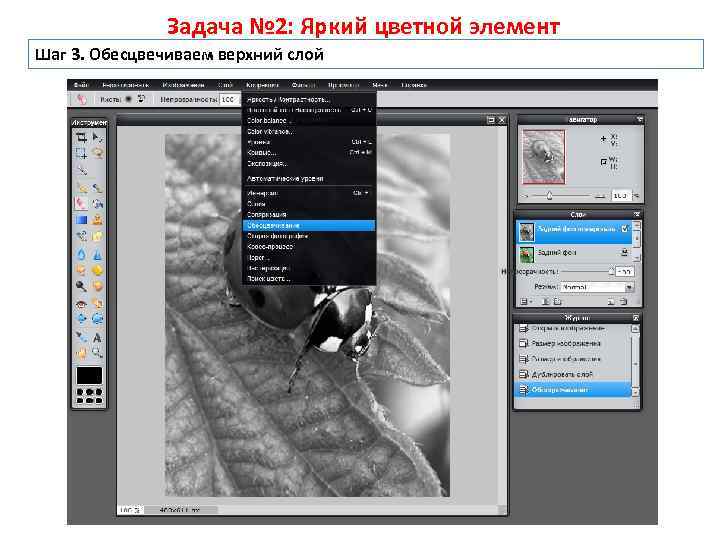Select the Paint Bucket tool
720x540 pixels.
tap(97, 203)
